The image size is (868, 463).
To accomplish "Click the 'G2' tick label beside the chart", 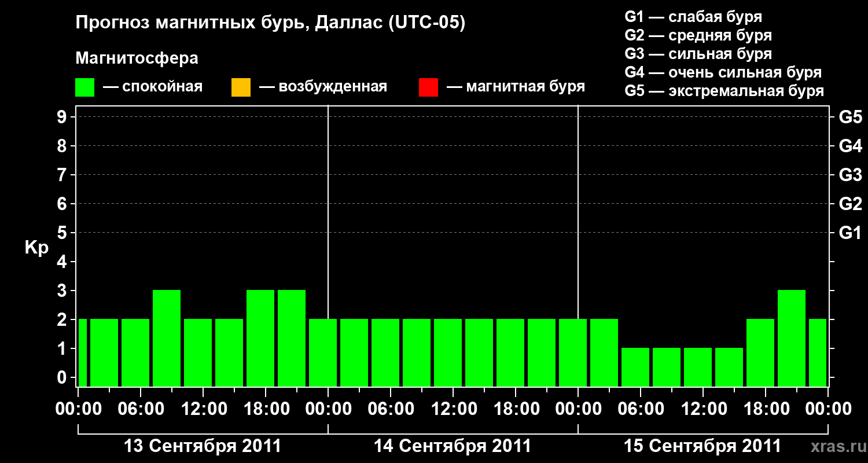I will (851, 204).
